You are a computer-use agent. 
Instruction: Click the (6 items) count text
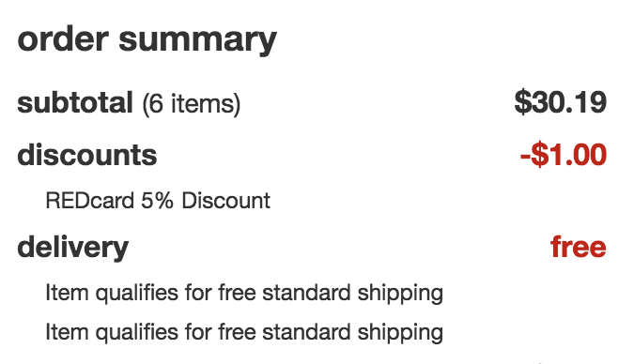[192, 104]
